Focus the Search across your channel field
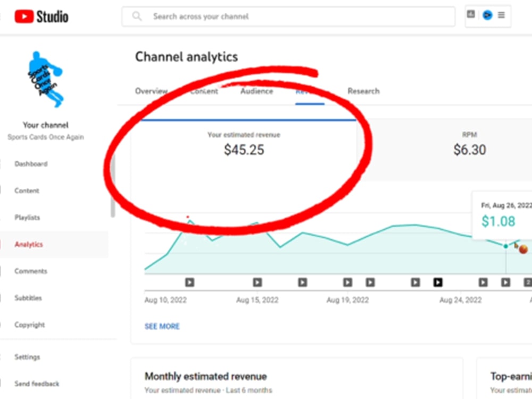Screen dimensions: 532x399 click(x=288, y=16)
